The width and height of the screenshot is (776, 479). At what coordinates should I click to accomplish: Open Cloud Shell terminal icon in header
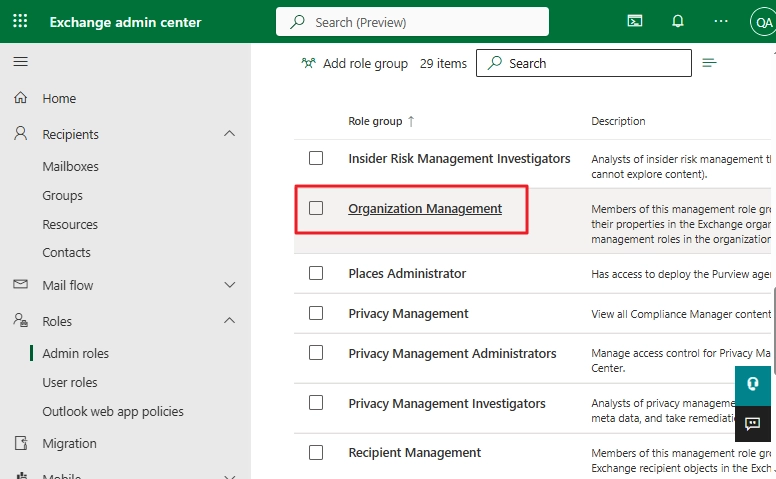coord(635,21)
